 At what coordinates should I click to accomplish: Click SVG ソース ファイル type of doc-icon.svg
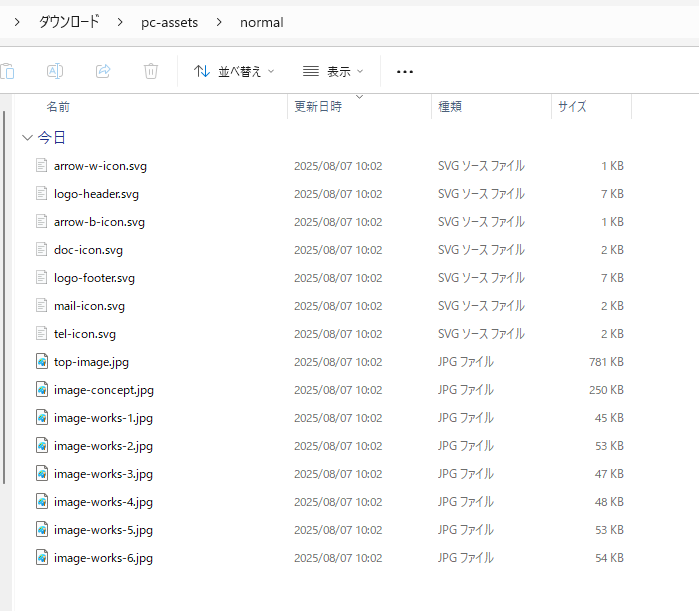click(481, 250)
